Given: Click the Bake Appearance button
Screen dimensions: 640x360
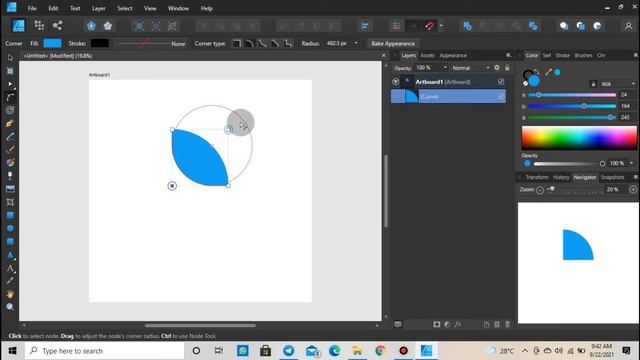Looking at the screenshot, I should click(393, 43).
